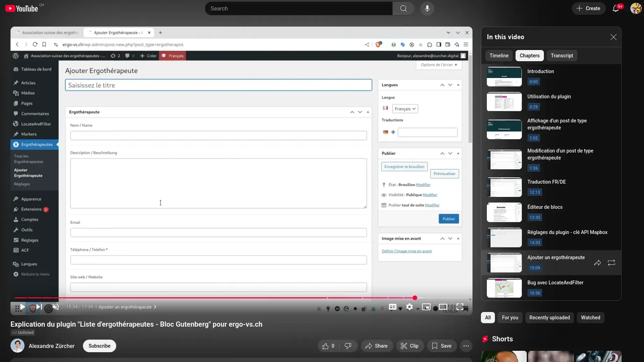Unmute the video volume

tap(56, 307)
